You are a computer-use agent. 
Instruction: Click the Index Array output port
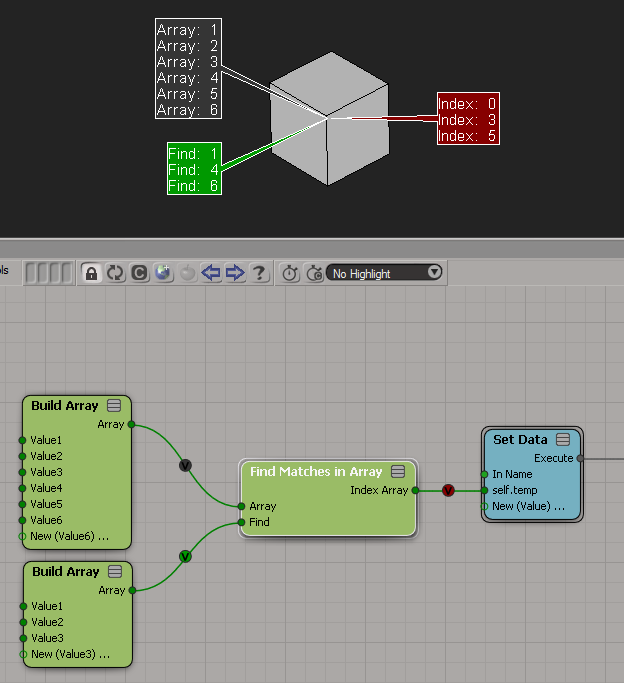point(415,490)
